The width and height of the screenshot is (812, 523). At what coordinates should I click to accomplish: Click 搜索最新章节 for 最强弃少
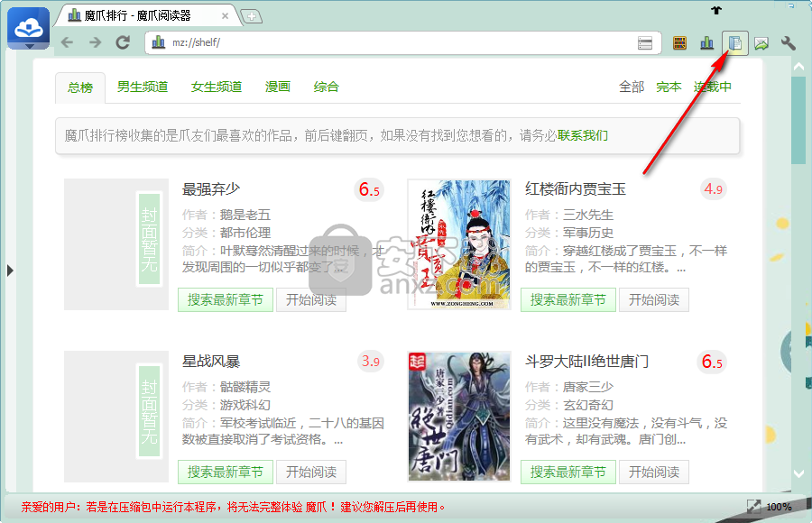pos(226,299)
